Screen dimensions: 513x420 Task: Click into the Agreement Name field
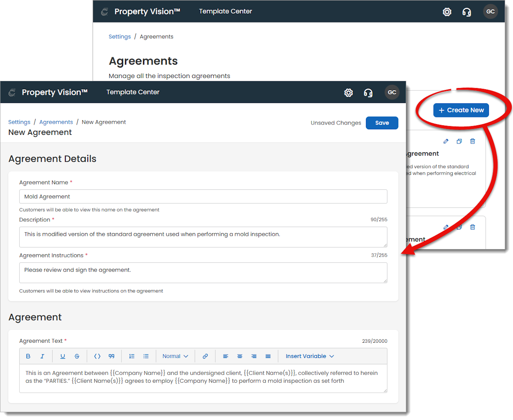[203, 197]
